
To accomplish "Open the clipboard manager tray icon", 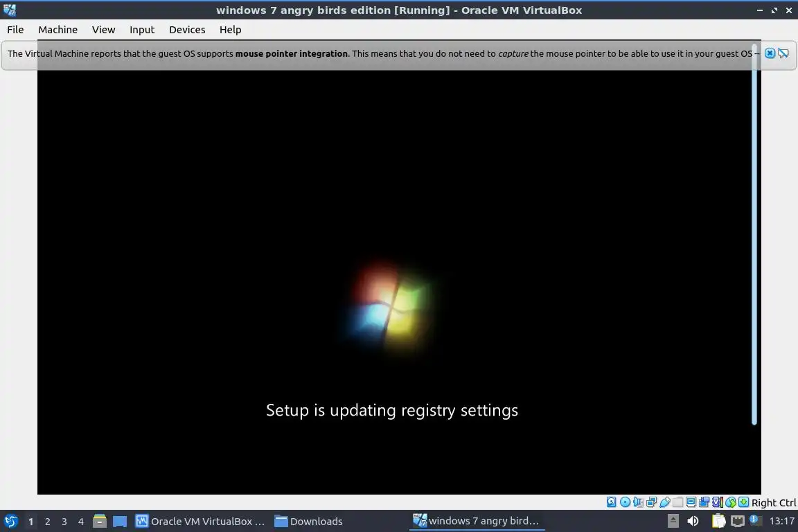I will pyautogui.click(x=718, y=521).
